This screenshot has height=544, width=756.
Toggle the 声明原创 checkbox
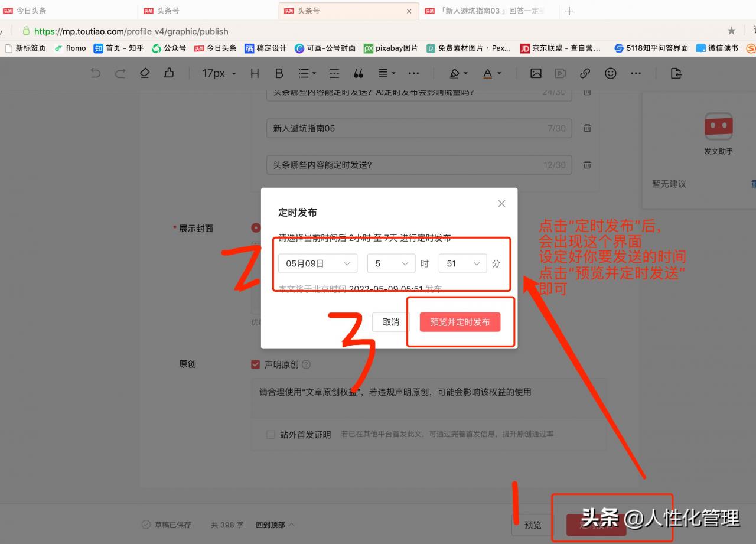click(255, 364)
